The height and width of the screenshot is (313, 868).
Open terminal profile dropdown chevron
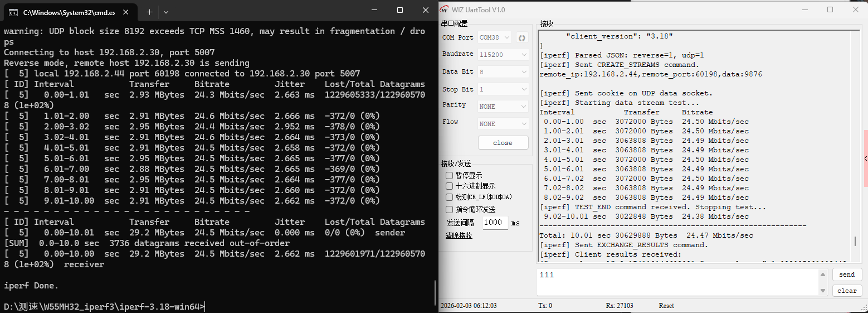[x=166, y=12]
